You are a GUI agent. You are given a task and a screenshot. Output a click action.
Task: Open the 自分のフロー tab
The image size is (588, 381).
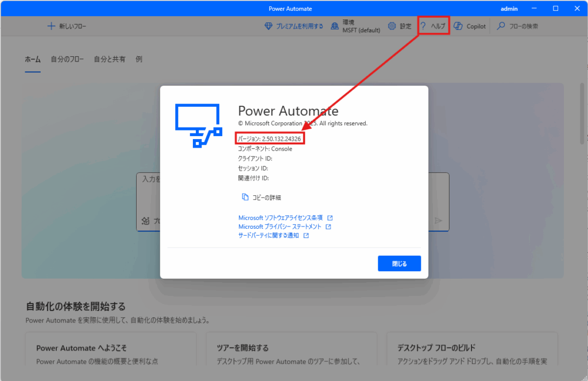67,59
